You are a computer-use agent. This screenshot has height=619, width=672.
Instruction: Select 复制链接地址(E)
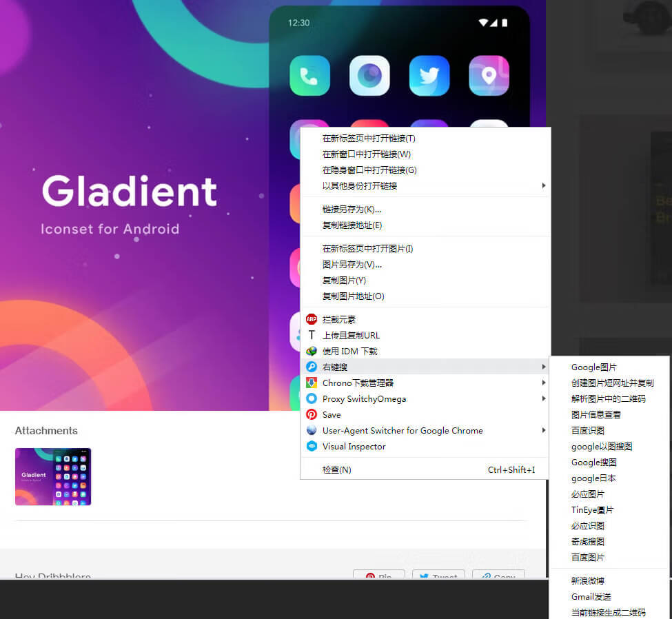[425, 225]
